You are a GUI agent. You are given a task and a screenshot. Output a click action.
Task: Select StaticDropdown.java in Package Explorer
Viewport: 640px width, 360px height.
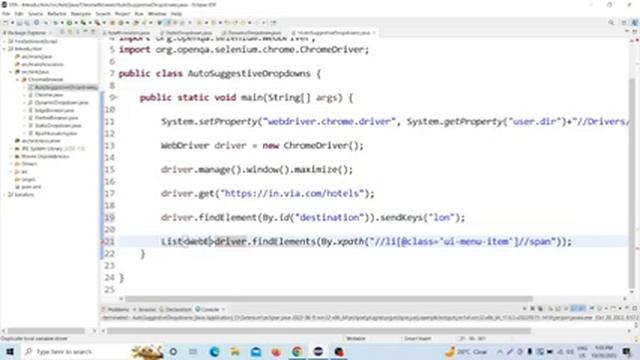pyautogui.click(x=55, y=126)
